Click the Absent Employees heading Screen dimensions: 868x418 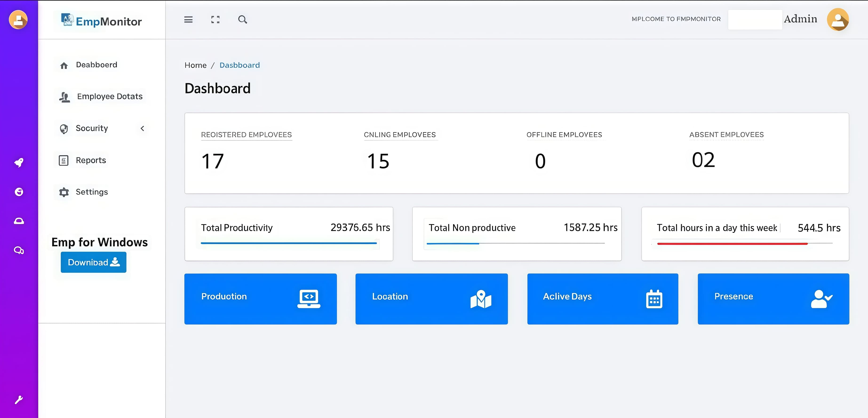[726, 135]
